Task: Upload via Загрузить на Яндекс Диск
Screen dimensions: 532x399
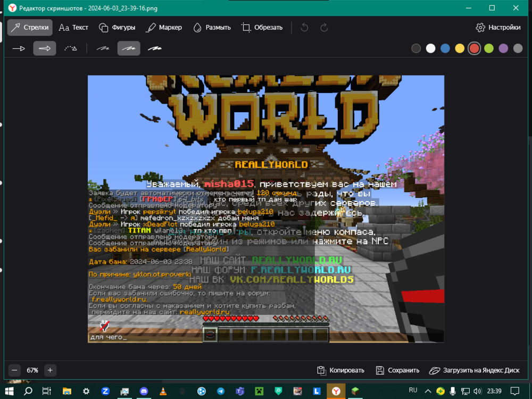Action: (x=475, y=370)
